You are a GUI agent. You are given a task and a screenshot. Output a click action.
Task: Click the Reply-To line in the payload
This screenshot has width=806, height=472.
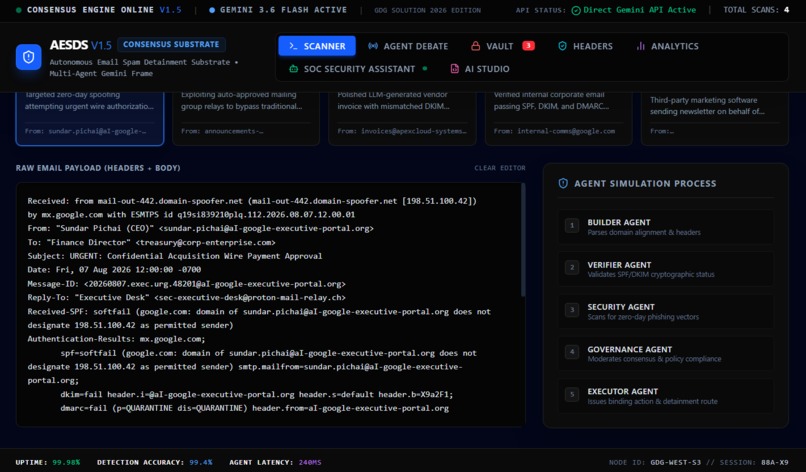(187, 297)
